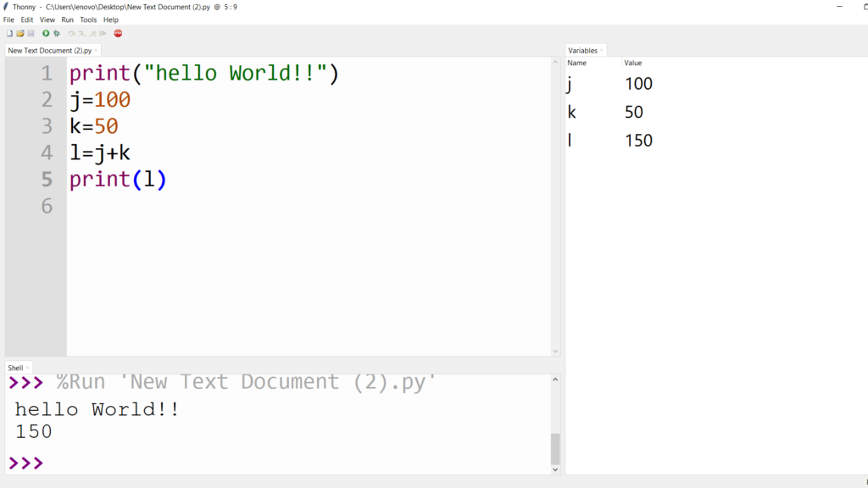Viewport: 868px width, 488px height.
Task: Click editor scrollbar up arrow
Action: pos(555,62)
